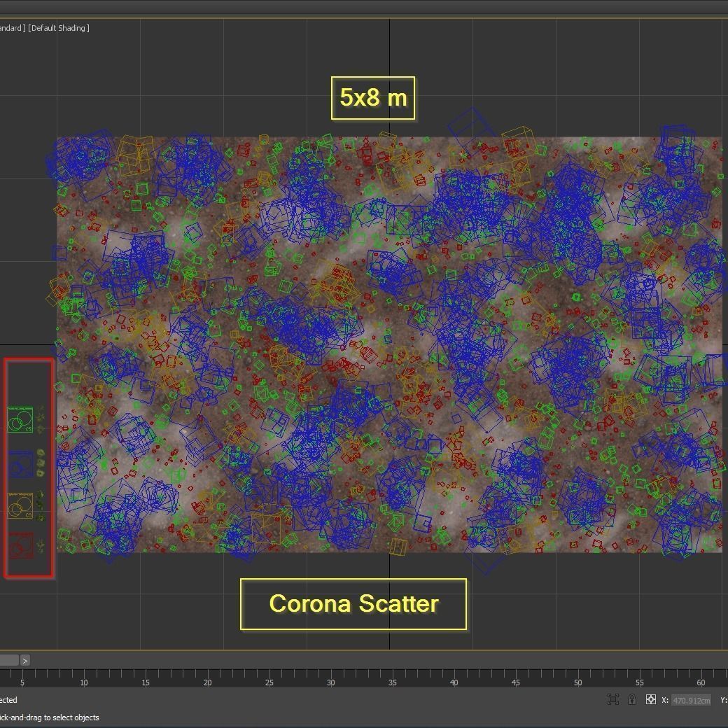The height and width of the screenshot is (728, 728).
Task: Select the red Corona Scatter helper icon
Action: [20, 545]
